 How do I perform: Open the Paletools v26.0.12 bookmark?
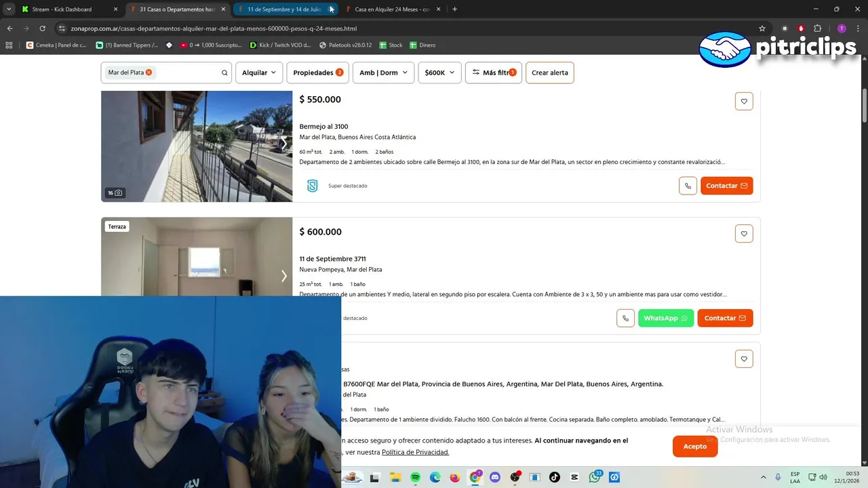[346, 45]
